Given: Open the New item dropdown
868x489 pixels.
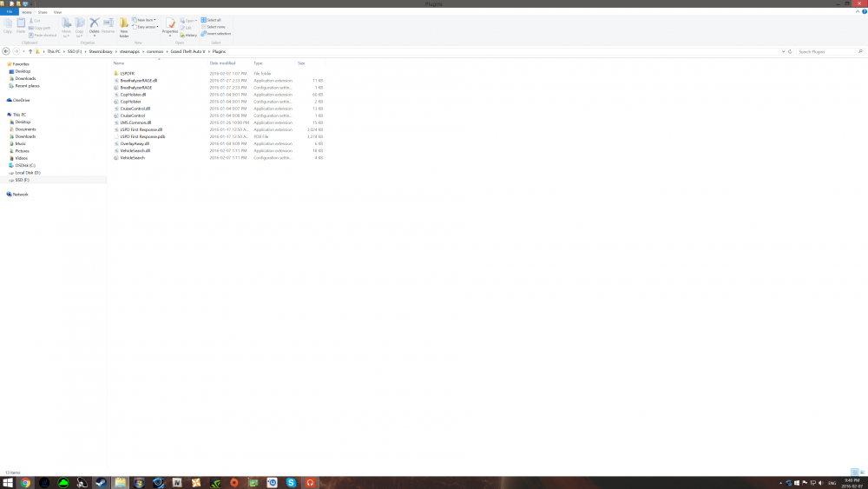Looking at the screenshot, I should click(144, 20).
